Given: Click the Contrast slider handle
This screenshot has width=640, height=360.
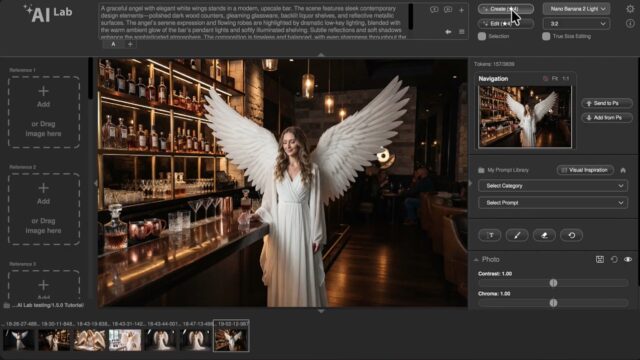Looking at the screenshot, I should (553, 283).
